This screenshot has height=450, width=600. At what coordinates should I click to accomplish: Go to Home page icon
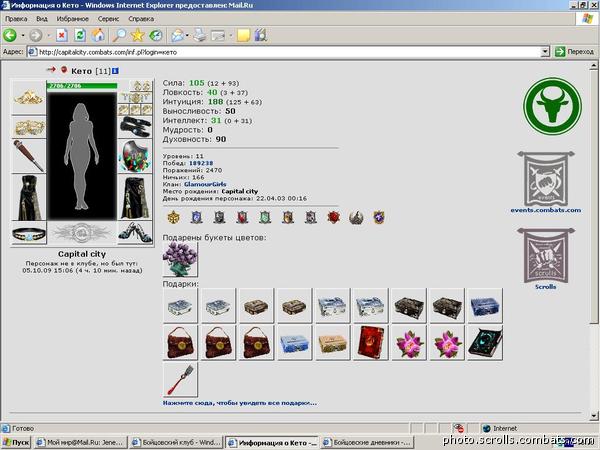[98, 36]
